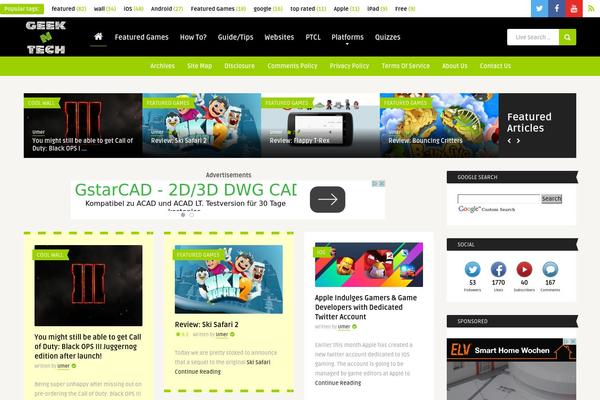Image resolution: width=600 pixels, height=400 pixels.
Task: Click the Facebook likes icon in Social widget
Action: (x=498, y=269)
